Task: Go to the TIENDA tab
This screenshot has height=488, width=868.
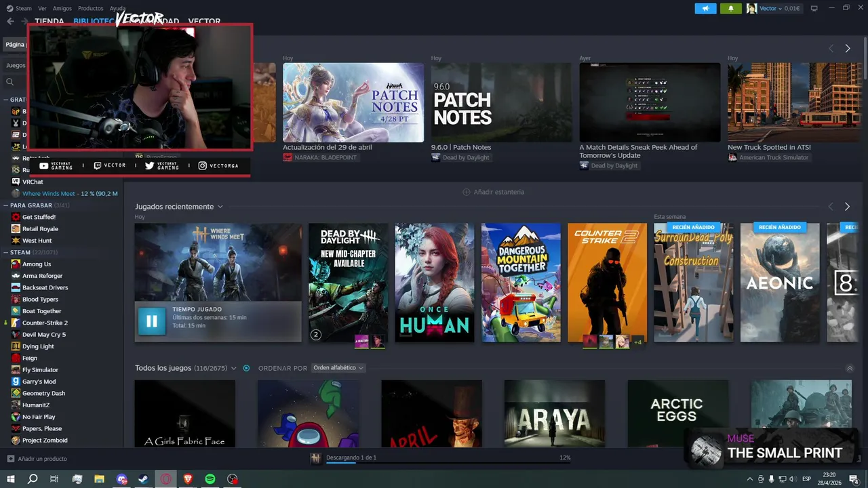Action: point(50,21)
